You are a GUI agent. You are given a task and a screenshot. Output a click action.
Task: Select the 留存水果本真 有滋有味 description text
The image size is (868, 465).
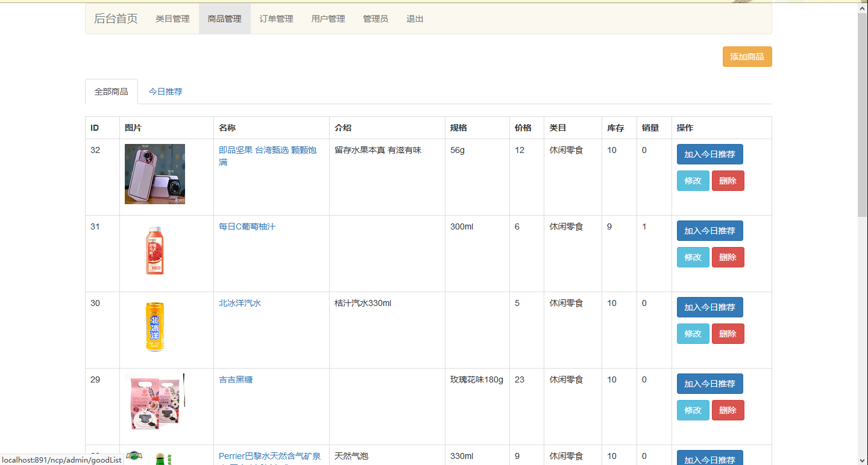pyautogui.click(x=378, y=150)
